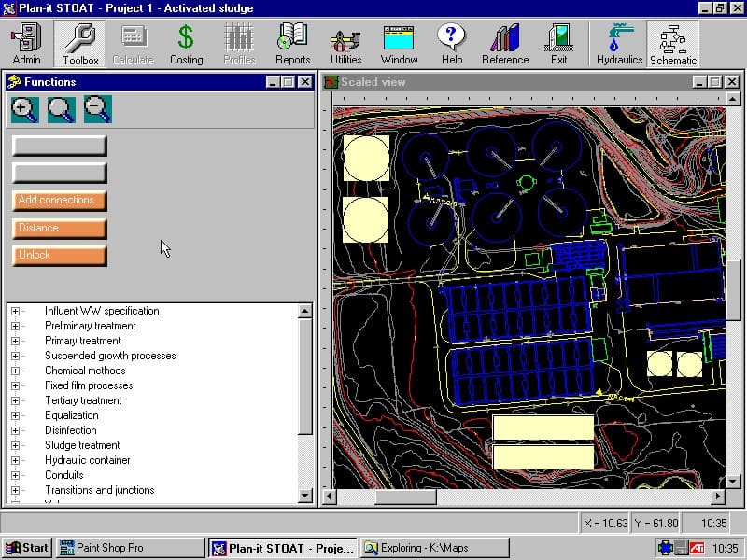Image resolution: width=747 pixels, height=560 pixels.
Task: Switch to Hydraulics view icon
Action: coord(619,44)
